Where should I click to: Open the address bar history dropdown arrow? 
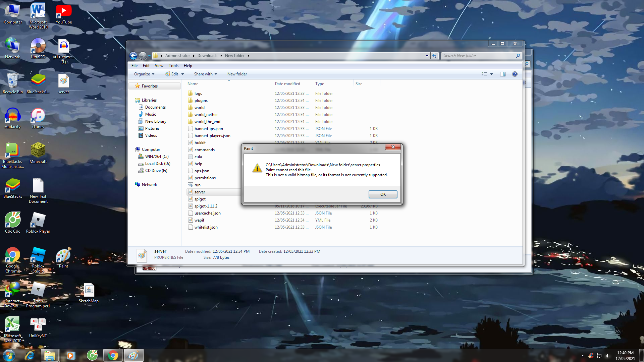(427, 56)
